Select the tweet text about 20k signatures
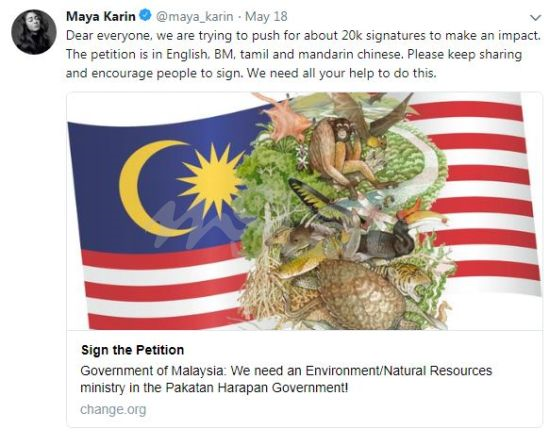The height and width of the screenshot is (445, 550). point(303,54)
